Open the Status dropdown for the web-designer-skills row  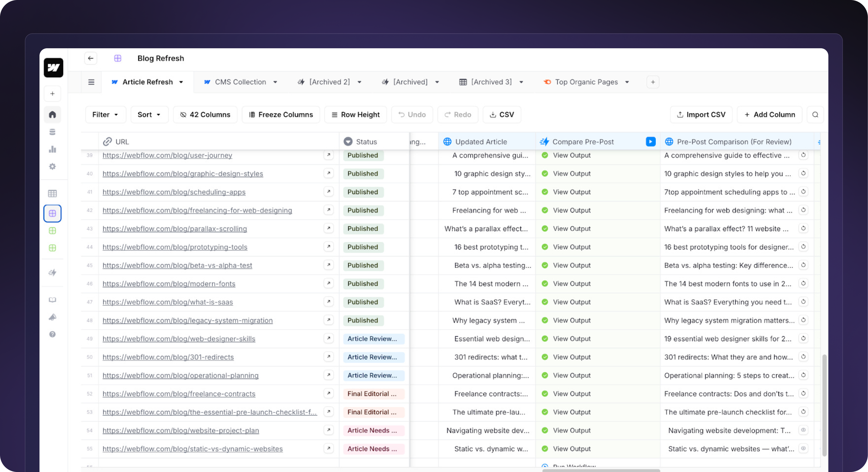point(374,338)
